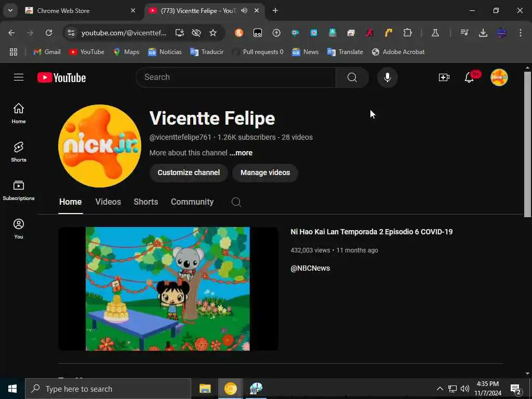The image size is (532, 399).
Task: Click Manage videos button
Action: 265,172
